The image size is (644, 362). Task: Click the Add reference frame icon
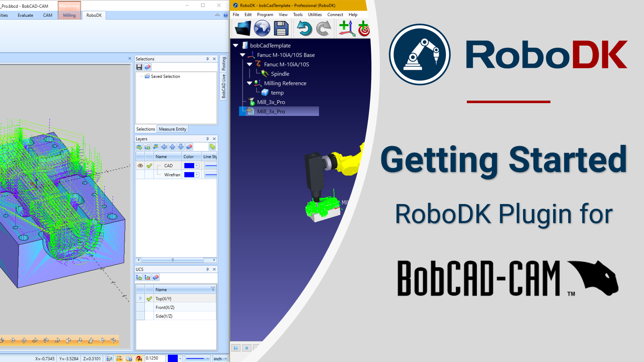point(346,28)
